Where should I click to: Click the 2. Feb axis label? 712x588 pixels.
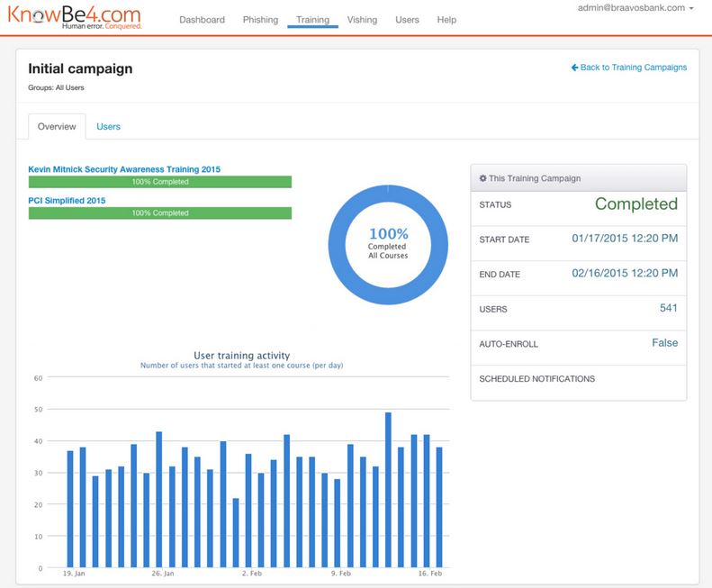252,574
